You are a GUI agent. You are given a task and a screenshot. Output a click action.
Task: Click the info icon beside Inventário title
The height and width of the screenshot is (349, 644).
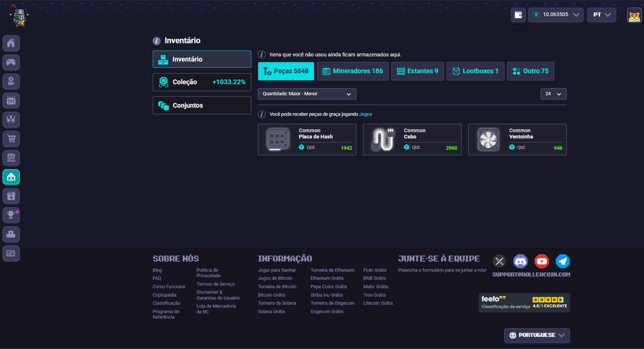pyautogui.click(x=157, y=41)
